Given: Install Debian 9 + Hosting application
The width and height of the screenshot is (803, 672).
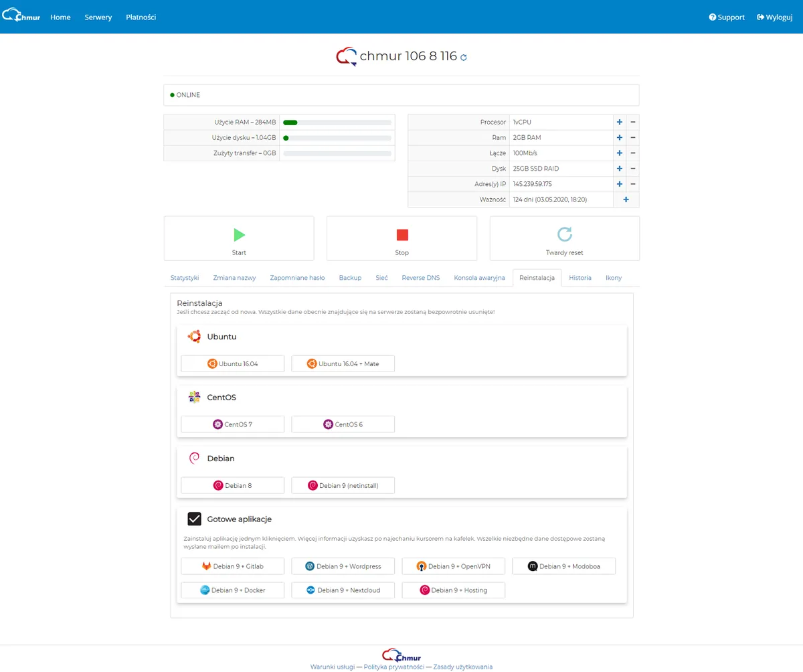Looking at the screenshot, I should click(x=453, y=590).
